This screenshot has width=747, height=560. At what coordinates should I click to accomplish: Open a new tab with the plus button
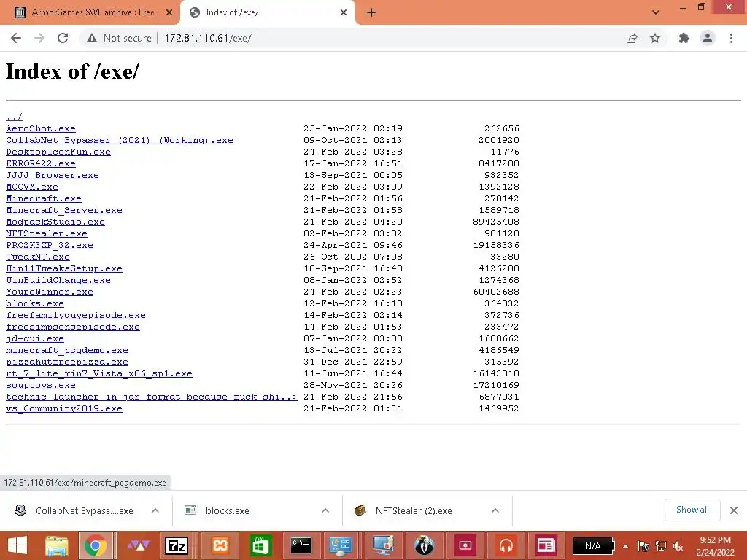(x=371, y=13)
